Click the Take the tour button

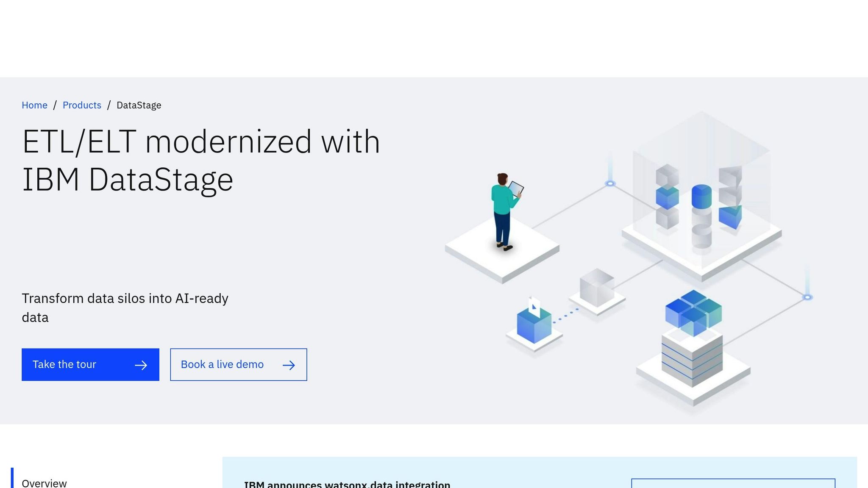90,364
